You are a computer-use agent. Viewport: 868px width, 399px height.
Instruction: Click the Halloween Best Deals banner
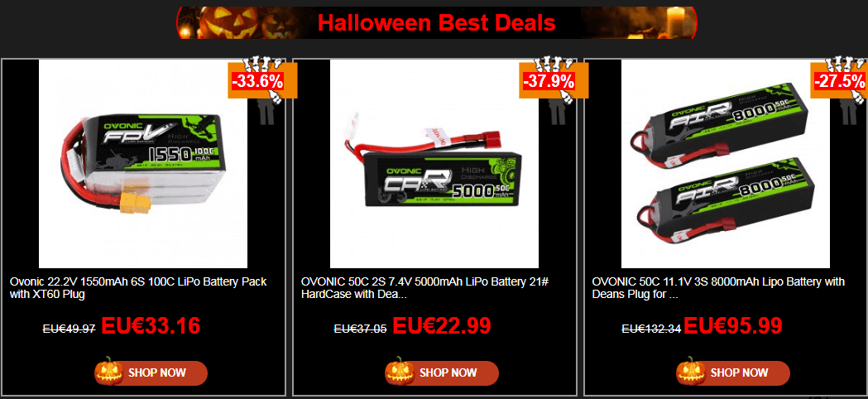(437, 22)
